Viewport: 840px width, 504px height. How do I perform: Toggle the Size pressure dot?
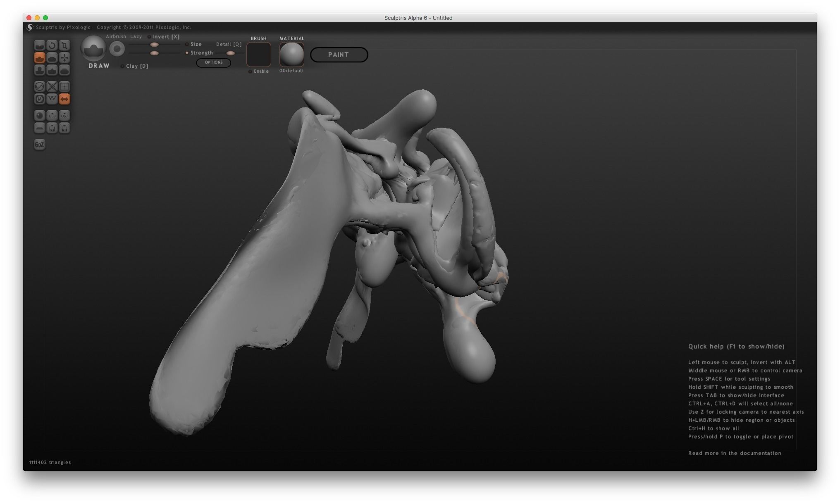point(187,44)
